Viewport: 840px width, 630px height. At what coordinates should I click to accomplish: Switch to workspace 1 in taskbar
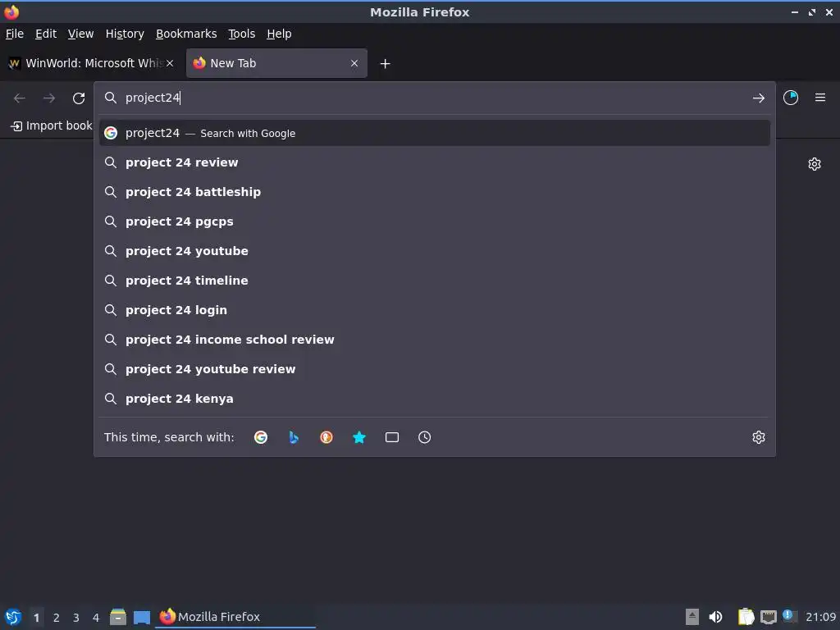36,618
